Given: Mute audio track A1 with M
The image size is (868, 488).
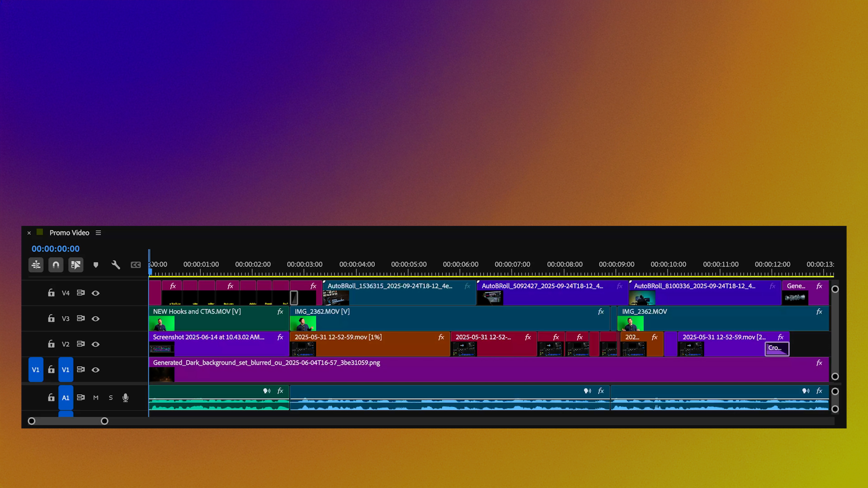Looking at the screenshot, I should click(96, 398).
